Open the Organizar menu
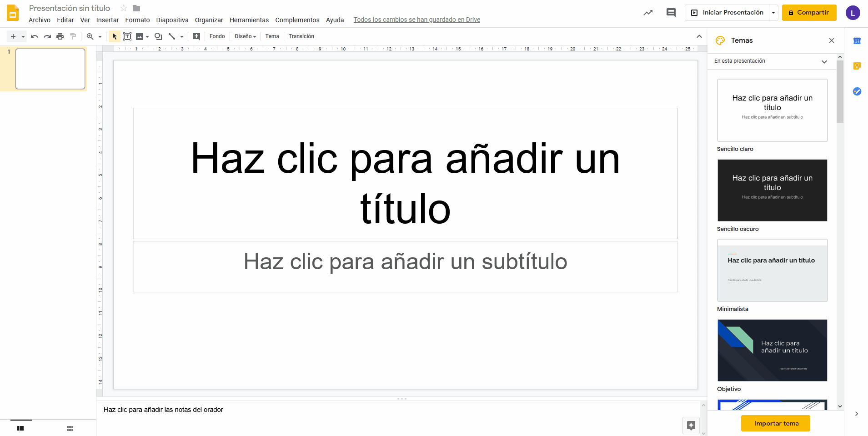Image resolution: width=868 pixels, height=436 pixels. [x=209, y=20]
